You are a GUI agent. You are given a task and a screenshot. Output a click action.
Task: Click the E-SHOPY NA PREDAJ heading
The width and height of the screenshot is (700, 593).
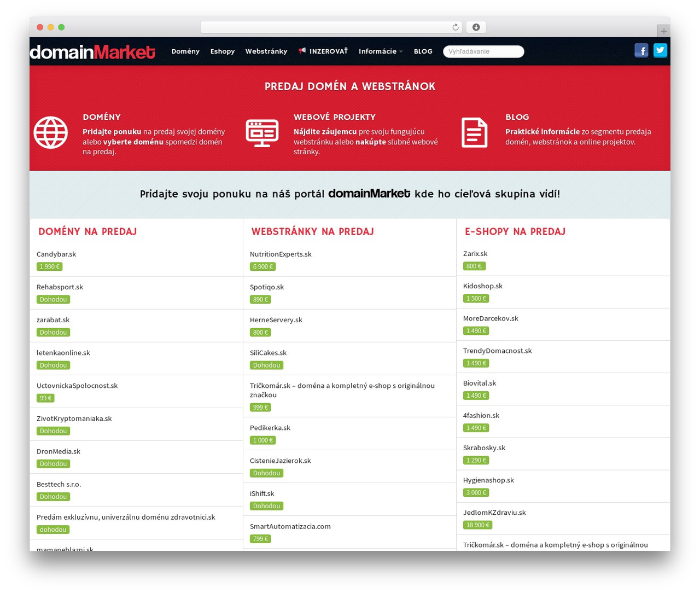pos(515,232)
